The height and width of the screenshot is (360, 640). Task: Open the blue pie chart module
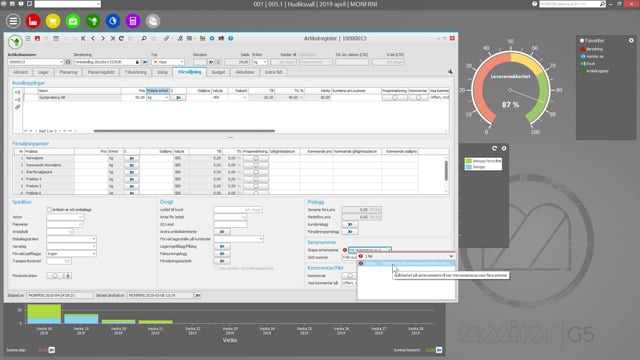[113, 21]
